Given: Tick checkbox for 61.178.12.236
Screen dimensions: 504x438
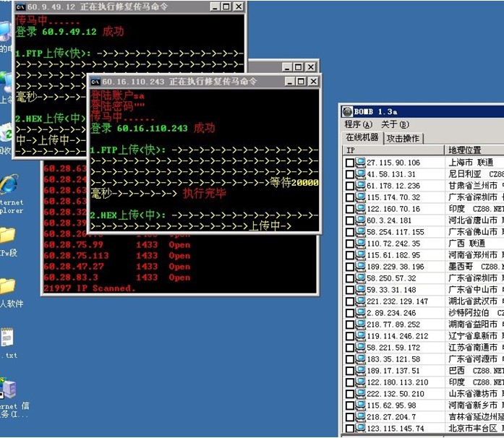Looking at the screenshot, I should pyautogui.click(x=350, y=186).
